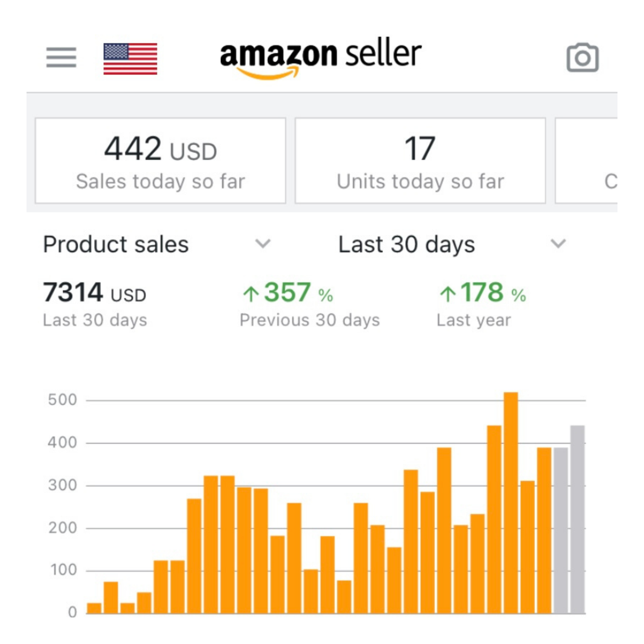The width and height of the screenshot is (644, 644).
Task: Tap the Amazon Seller logo
Action: point(321,59)
